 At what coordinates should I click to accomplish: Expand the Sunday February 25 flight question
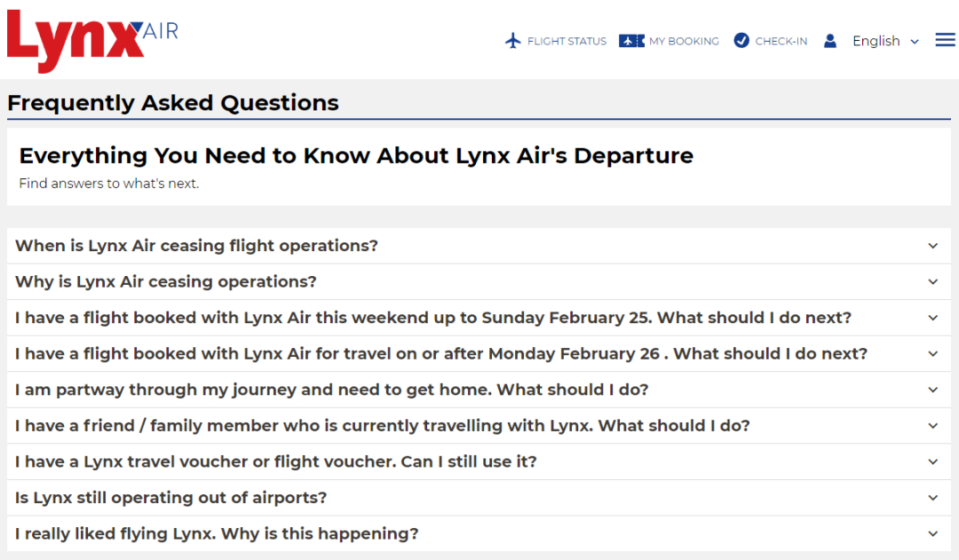[x=479, y=318]
